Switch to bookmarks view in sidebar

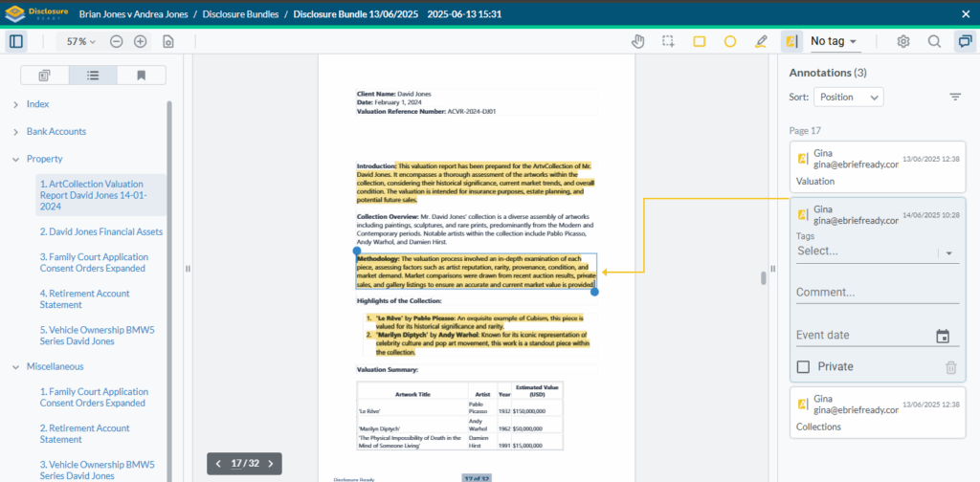pyautogui.click(x=141, y=76)
